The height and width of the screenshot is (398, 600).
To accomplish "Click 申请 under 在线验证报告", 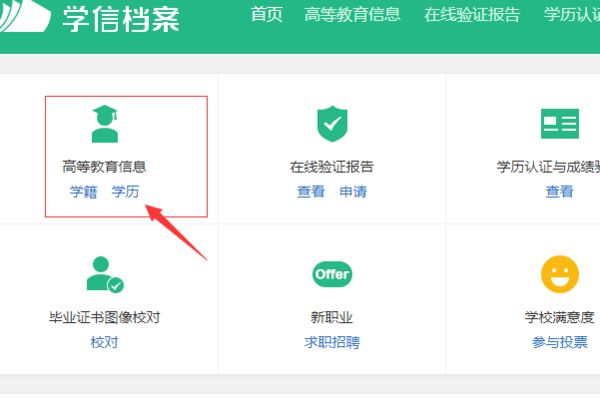I will [353, 191].
